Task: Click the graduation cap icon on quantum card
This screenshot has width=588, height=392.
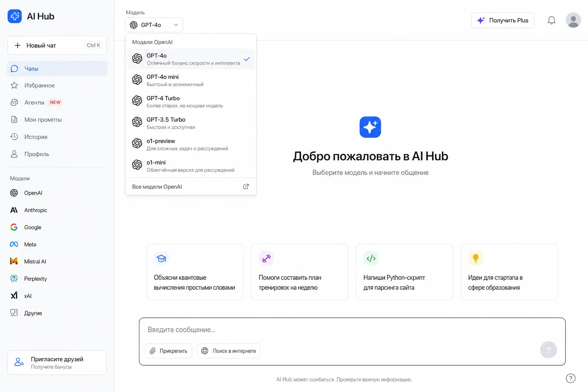Action: 162,258
